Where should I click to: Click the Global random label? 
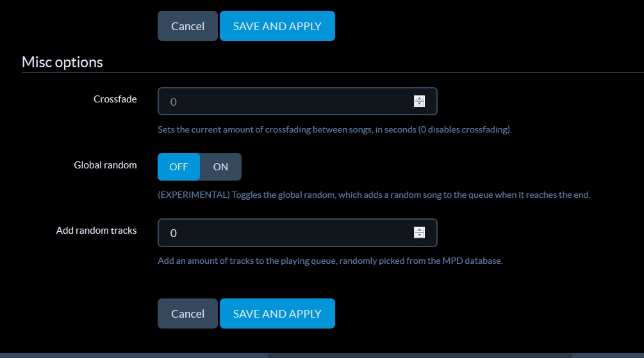coord(105,165)
